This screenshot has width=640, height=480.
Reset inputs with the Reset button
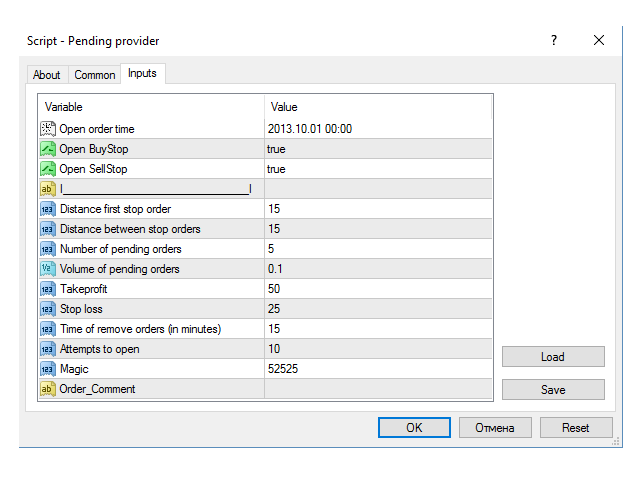pos(576,427)
